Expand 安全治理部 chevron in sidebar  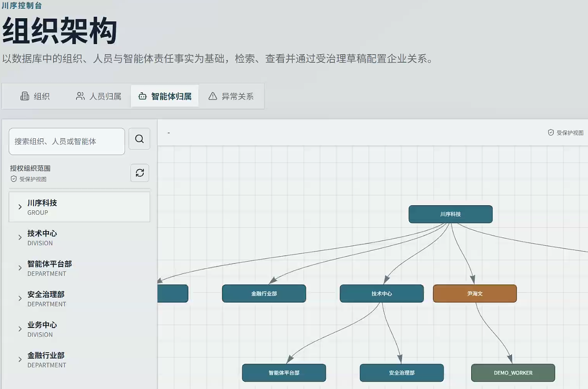click(x=20, y=298)
